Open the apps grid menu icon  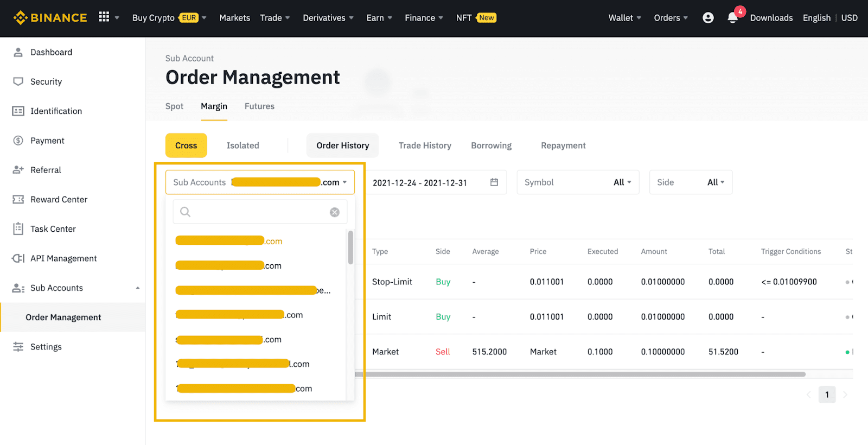tap(104, 17)
